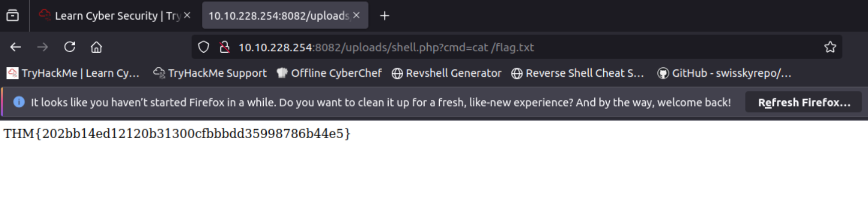Screen dimensions: 868x213
Task: Open the Reverse Shell Cheat Sheet bookmark
Action: click(x=578, y=73)
